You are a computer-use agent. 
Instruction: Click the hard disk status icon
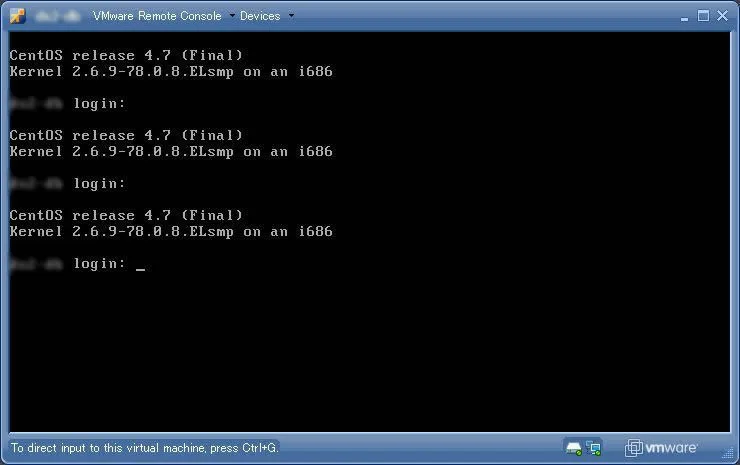574,447
